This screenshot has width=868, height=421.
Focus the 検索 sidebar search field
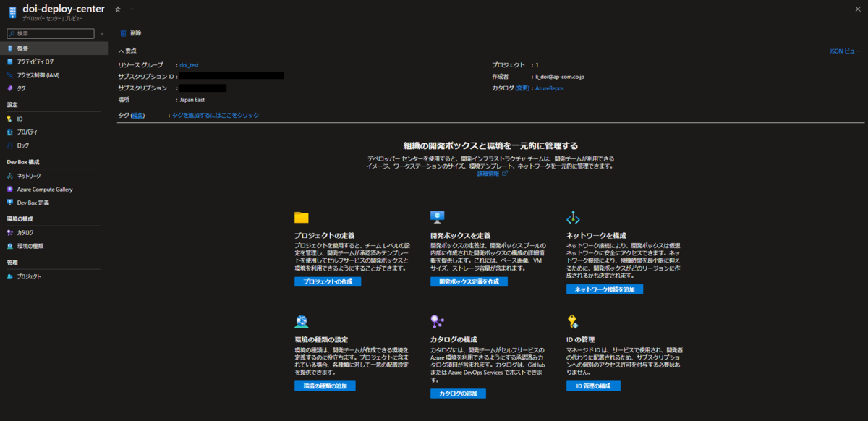click(x=50, y=33)
